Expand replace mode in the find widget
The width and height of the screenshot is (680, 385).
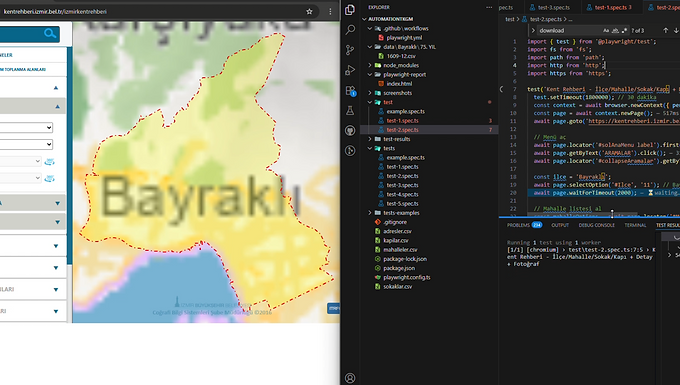(533, 30)
